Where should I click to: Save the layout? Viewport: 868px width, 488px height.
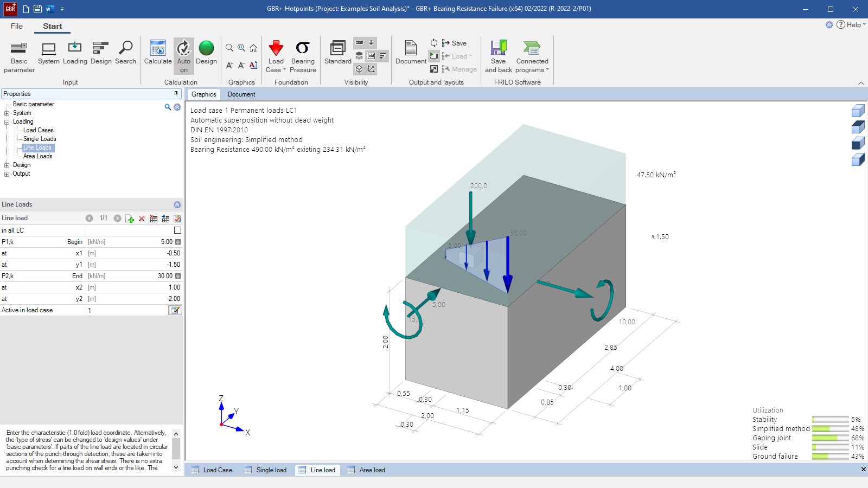point(454,43)
